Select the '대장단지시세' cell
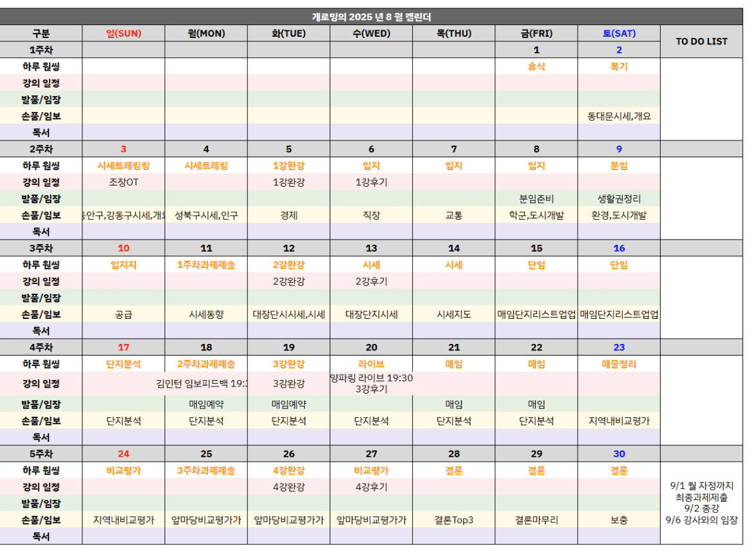The width and height of the screenshot is (756, 552). pos(372,314)
